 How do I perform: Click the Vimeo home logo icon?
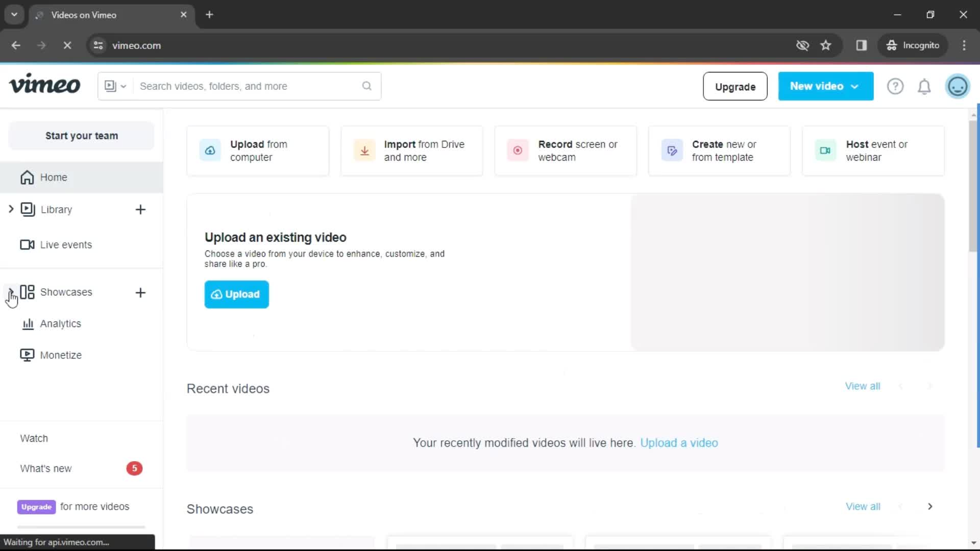click(x=44, y=85)
